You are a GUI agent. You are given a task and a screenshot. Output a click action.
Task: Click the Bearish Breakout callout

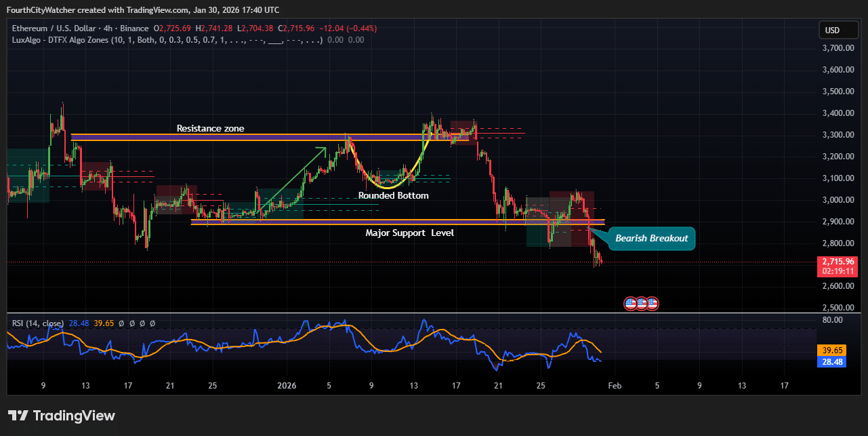651,238
